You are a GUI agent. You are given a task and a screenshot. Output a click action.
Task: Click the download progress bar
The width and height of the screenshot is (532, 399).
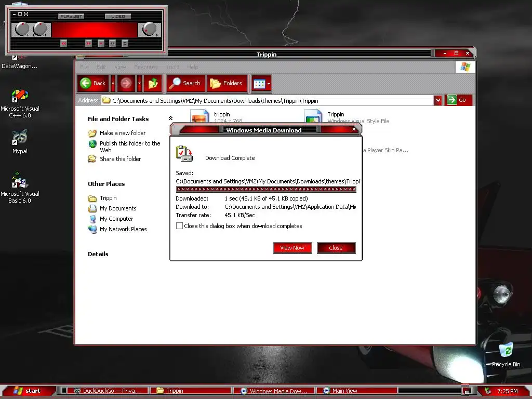click(x=266, y=189)
